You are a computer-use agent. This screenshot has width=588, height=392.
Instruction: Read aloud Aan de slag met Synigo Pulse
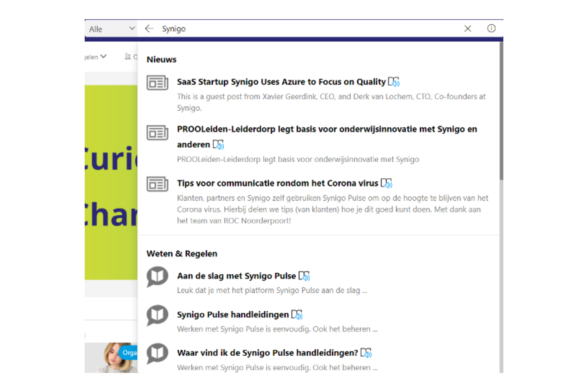pos(304,276)
